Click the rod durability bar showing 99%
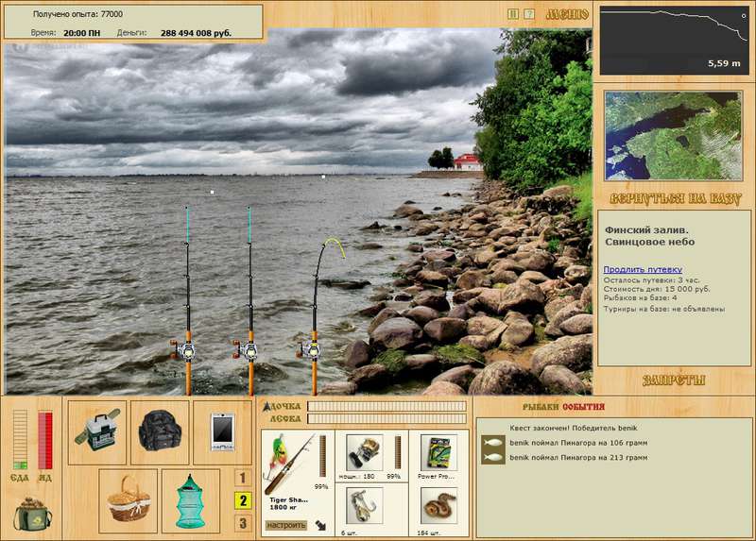Viewport: 756px width, 541px height. click(x=322, y=457)
